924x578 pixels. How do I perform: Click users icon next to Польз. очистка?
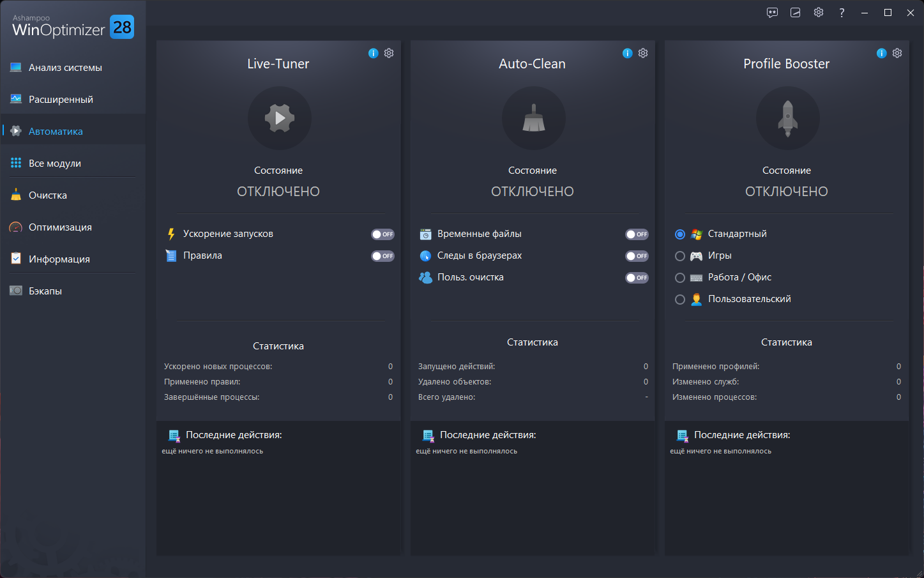pos(426,277)
